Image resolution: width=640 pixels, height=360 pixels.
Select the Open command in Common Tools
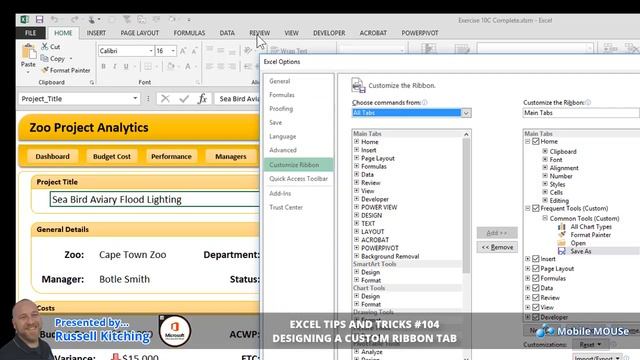(578, 243)
